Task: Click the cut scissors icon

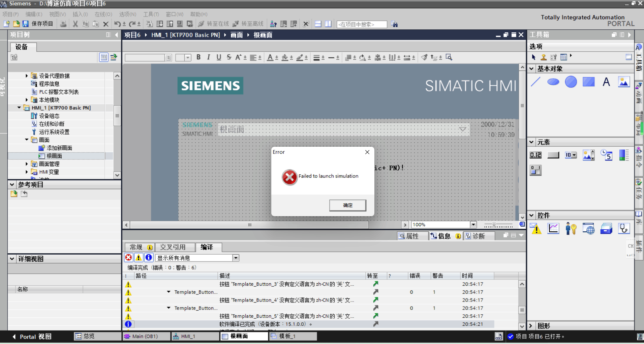Action: [x=75, y=24]
